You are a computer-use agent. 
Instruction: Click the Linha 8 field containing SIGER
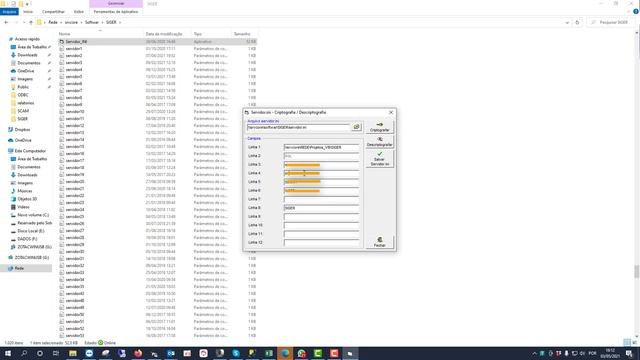[x=322, y=208]
